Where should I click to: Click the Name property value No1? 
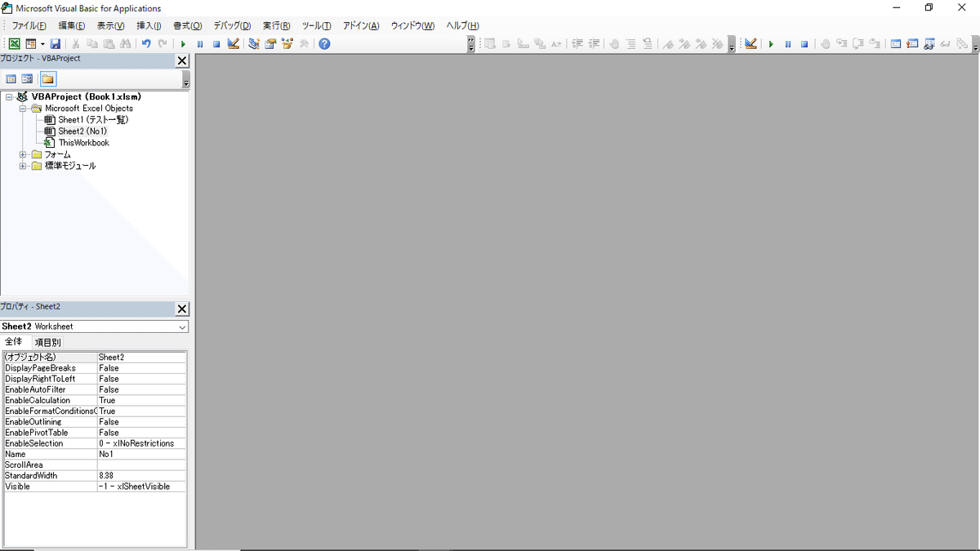[x=141, y=454]
